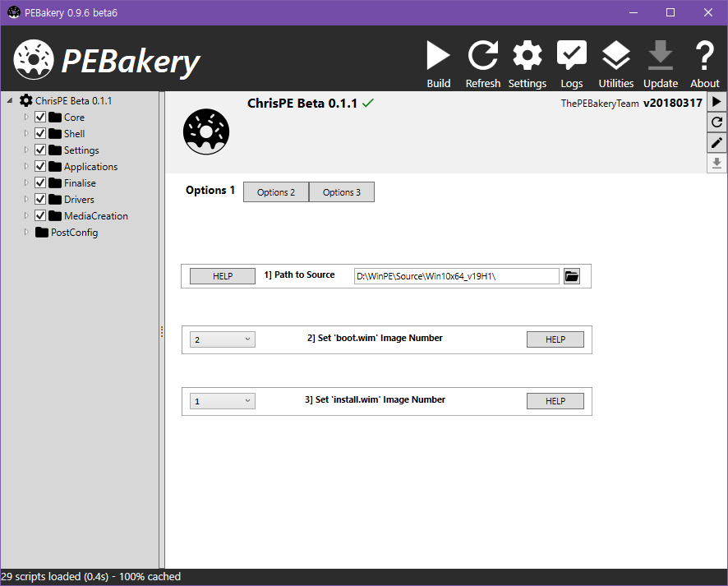Viewport: 728px width, 586px height.
Task: Expand the Shell tree node
Action: click(26, 133)
